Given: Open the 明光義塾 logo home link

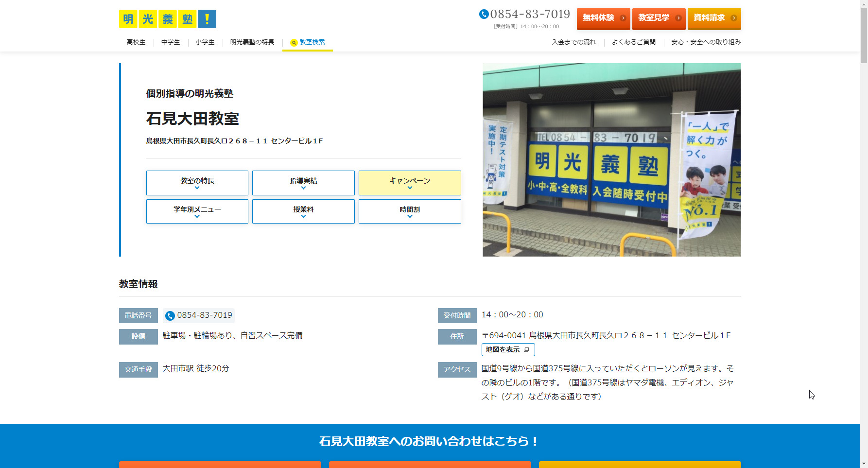Looking at the screenshot, I should pyautogui.click(x=168, y=19).
